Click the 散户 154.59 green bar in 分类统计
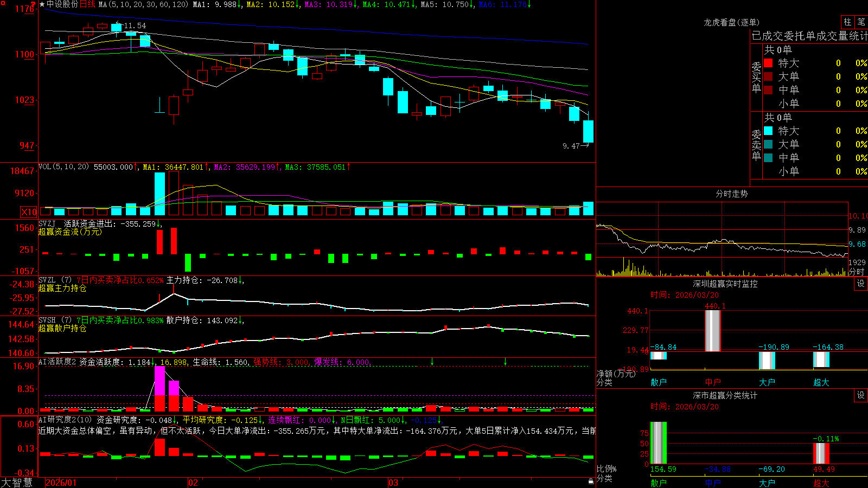The height and width of the screenshot is (488, 868). click(659, 442)
